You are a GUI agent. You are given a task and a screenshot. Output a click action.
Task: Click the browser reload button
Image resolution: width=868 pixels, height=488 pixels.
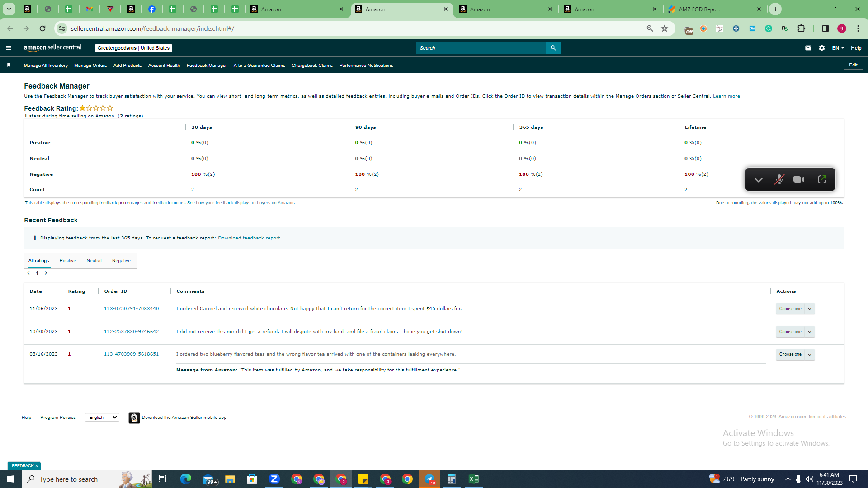click(42, 28)
